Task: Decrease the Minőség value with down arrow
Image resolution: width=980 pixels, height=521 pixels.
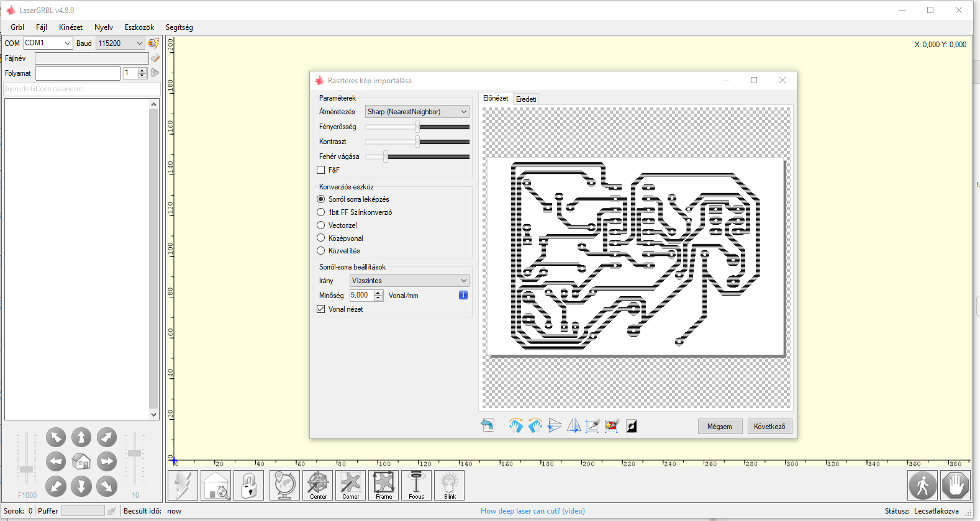Action: 378,298
